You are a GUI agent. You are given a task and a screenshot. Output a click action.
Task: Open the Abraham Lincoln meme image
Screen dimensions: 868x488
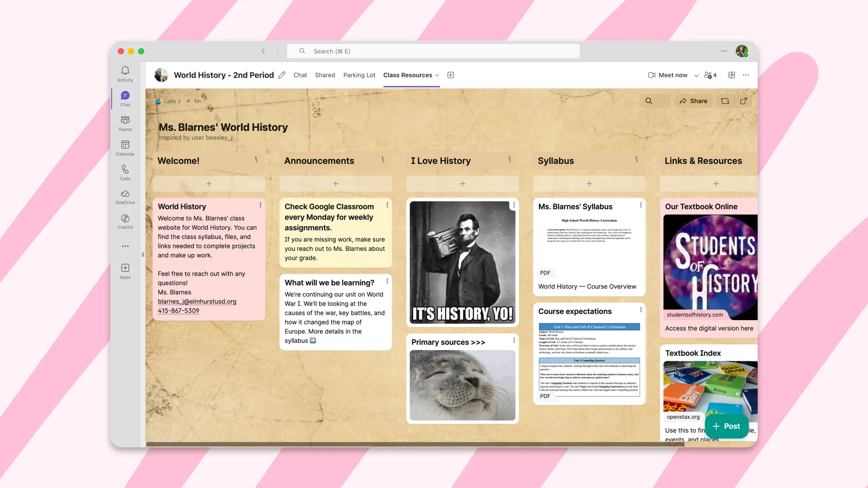pos(462,262)
